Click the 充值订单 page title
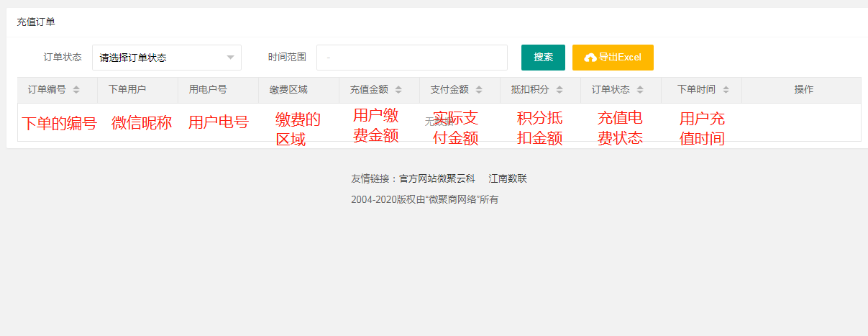The height and width of the screenshot is (336, 868). [x=36, y=22]
